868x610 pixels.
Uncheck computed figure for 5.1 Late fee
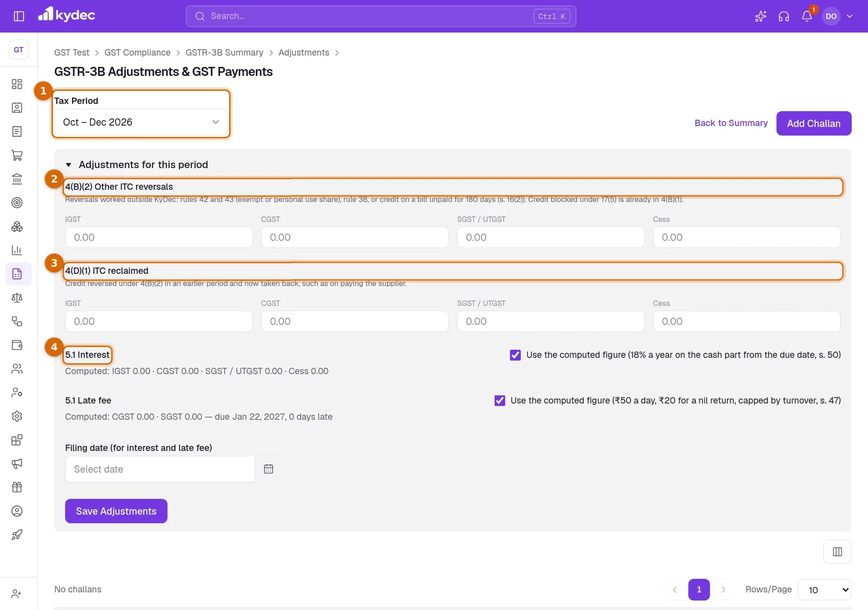(500, 401)
